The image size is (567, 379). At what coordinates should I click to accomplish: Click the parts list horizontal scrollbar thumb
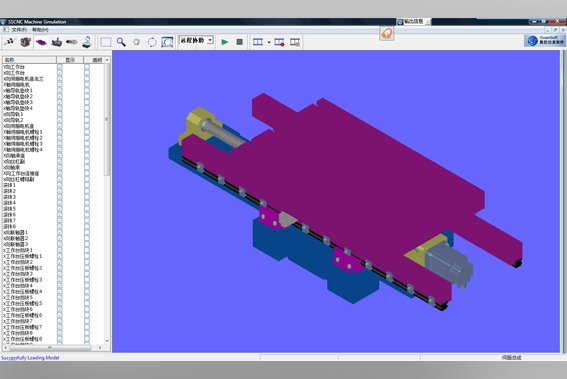click(x=49, y=348)
